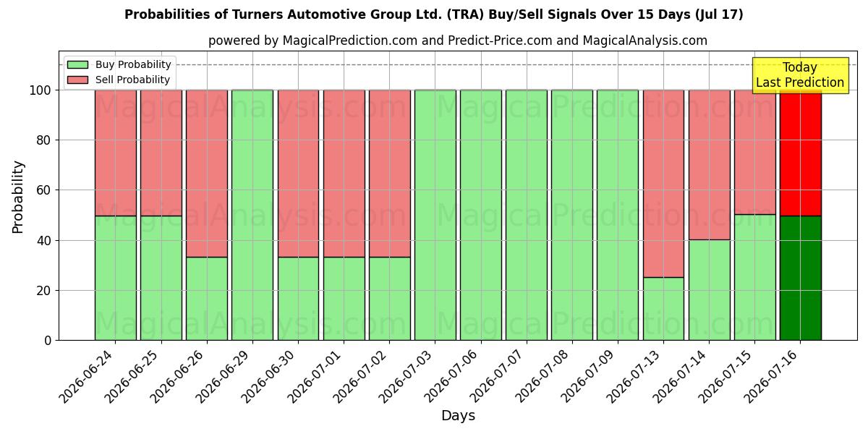Click the 2026-06-26 date label

pyautogui.click(x=179, y=375)
